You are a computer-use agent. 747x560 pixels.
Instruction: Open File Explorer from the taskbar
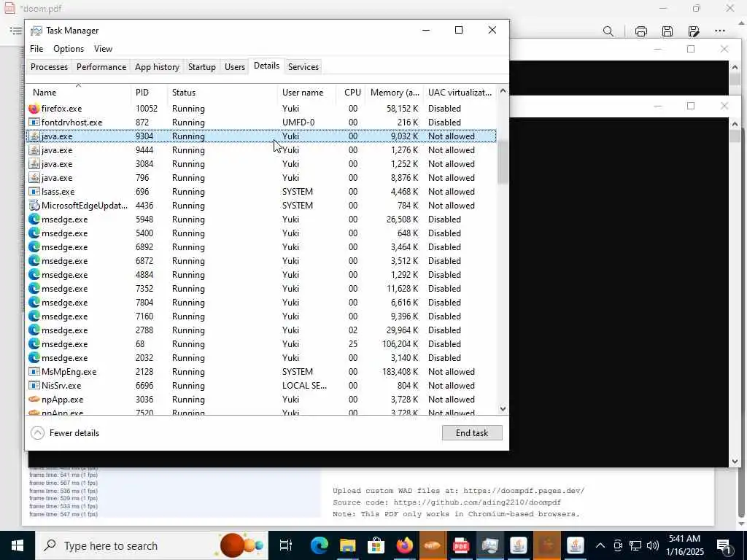click(347, 545)
